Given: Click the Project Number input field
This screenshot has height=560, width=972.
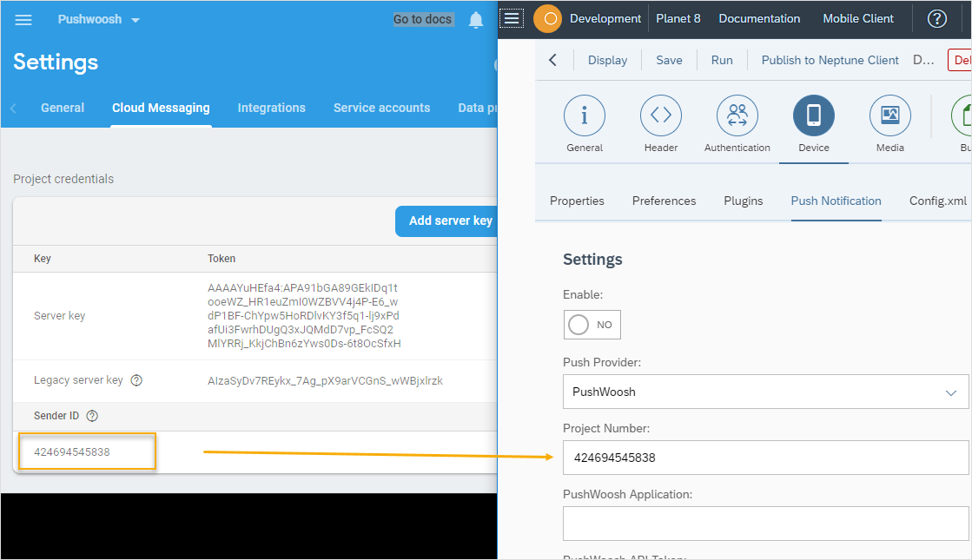Looking at the screenshot, I should tap(764, 458).
